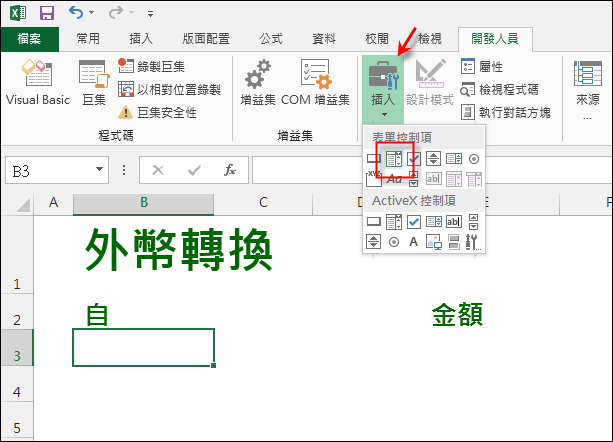Insert form control Scroll Bar
613x442 pixels.
414,179
